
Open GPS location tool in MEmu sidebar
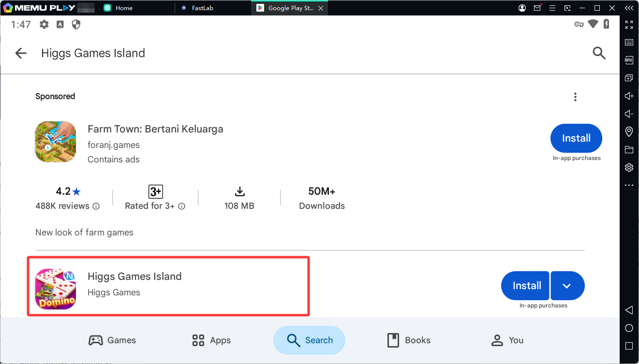629,131
